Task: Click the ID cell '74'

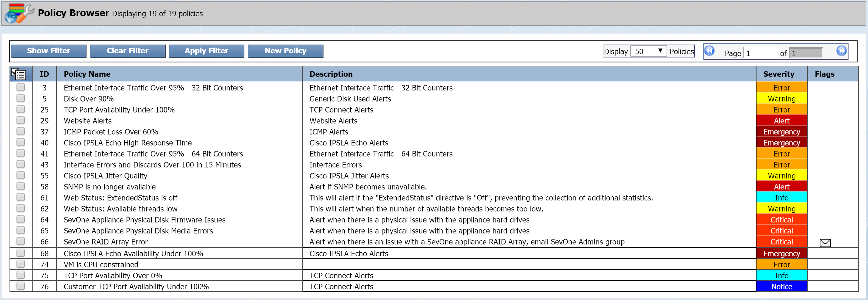Action: 44,265
